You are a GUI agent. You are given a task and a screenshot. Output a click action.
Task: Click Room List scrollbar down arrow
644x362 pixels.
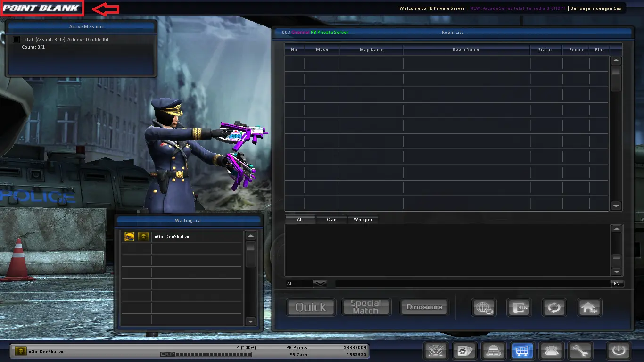tap(616, 206)
